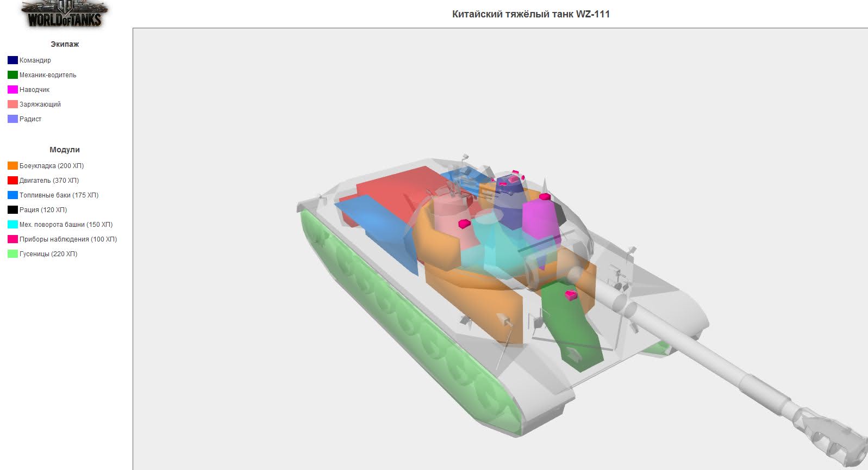868x470 pixels.
Task: Click the Топливные баки blue swatch
Action: pyautogui.click(x=13, y=195)
